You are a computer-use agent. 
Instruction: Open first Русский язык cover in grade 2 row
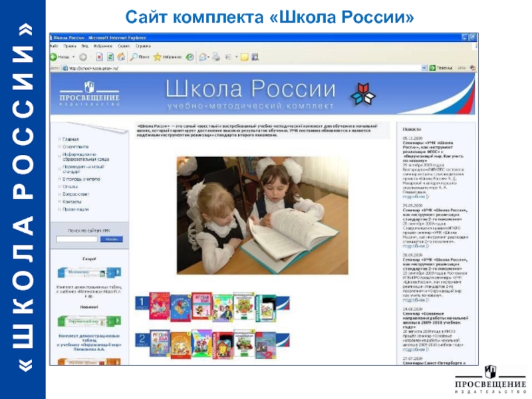(160, 343)
